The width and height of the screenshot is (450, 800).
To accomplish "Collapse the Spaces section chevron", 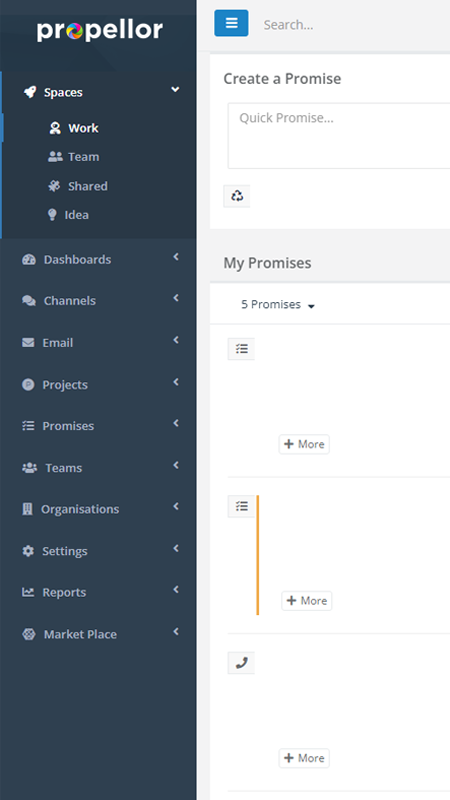I will coord(175,90).
